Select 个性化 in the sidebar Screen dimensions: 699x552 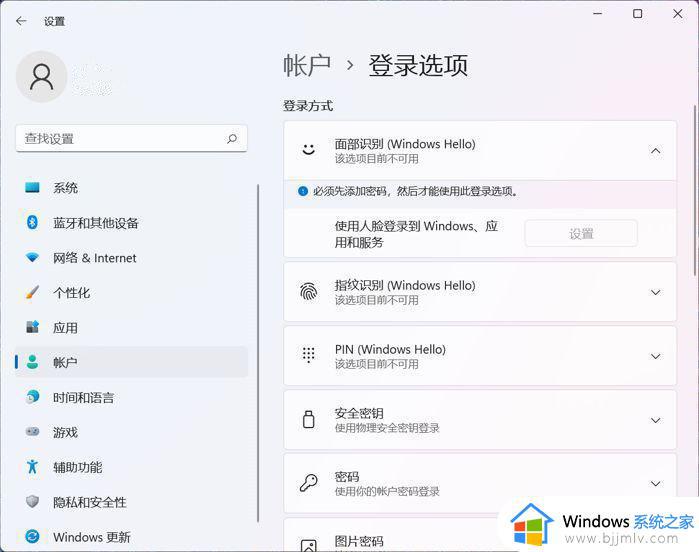[132, 292]
